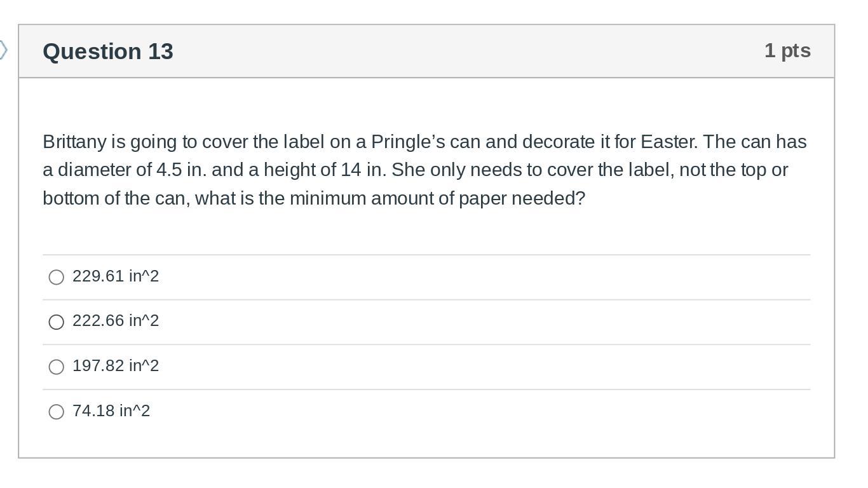Click the word 'Easter' in the question
This screenshot has height=488, width=868.
pyautogui.click(x=668, y=142)
